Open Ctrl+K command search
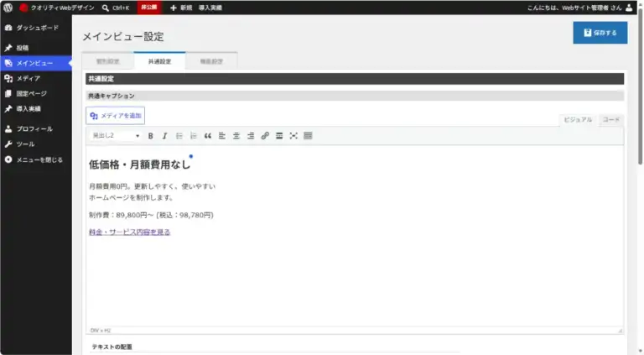 click(x=116, y=8)
